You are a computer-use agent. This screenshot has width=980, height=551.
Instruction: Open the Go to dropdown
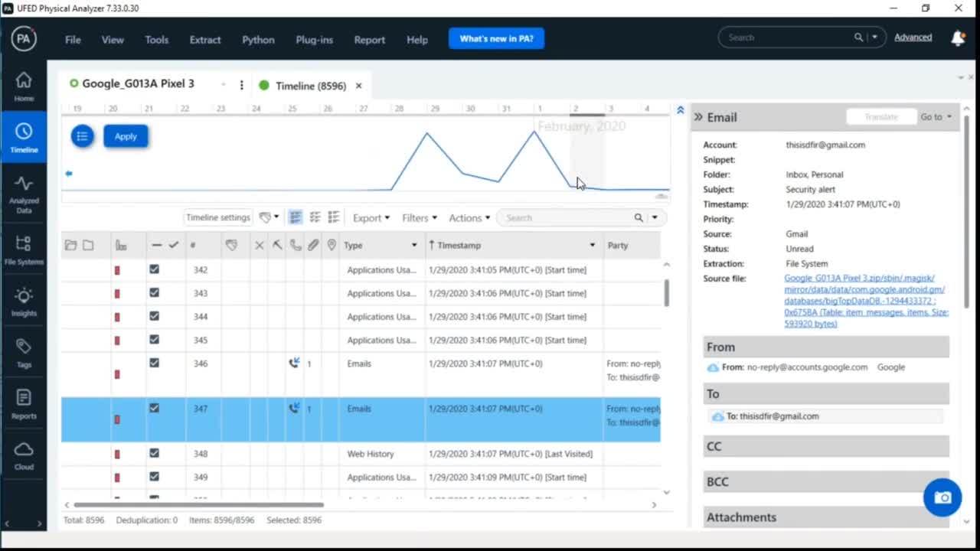pyautogui.click(x=936, y=117)
